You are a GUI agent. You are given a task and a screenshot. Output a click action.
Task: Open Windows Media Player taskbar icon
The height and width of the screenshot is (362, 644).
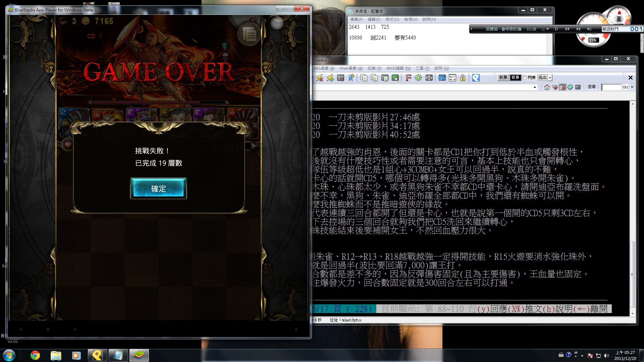pyautogui.click(x=76, y=355)
